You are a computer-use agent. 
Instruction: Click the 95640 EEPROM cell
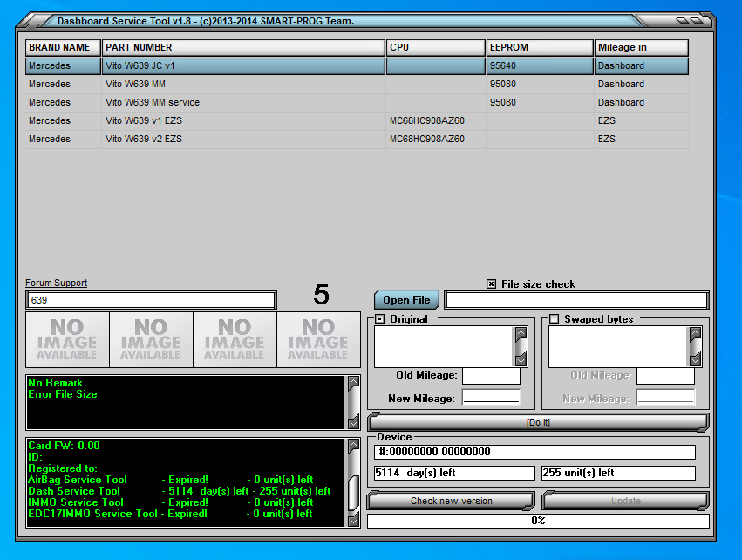(540, 65)
